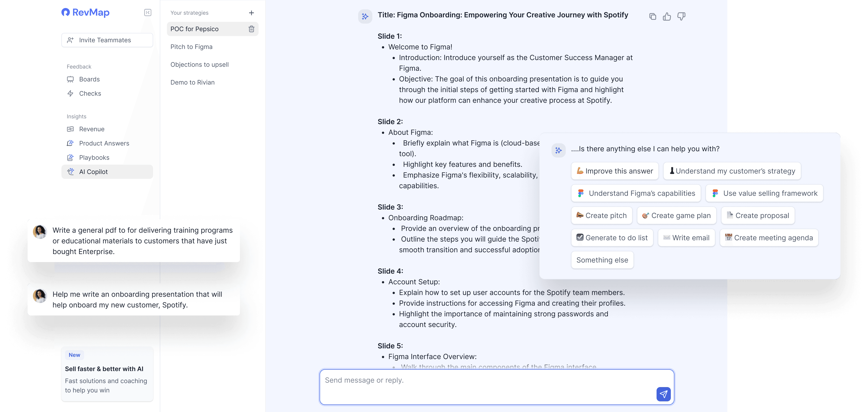Click the Checks lightning icon
Image resolution: width=868 pixels, height=412 pixels.
(x=70, y=94)
